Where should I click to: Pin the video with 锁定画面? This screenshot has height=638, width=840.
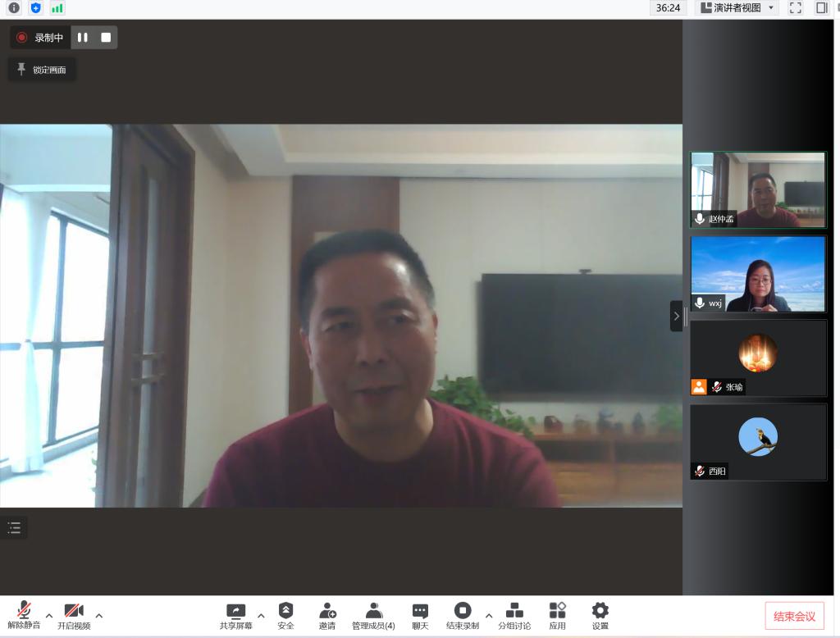[x=42, y=70]
